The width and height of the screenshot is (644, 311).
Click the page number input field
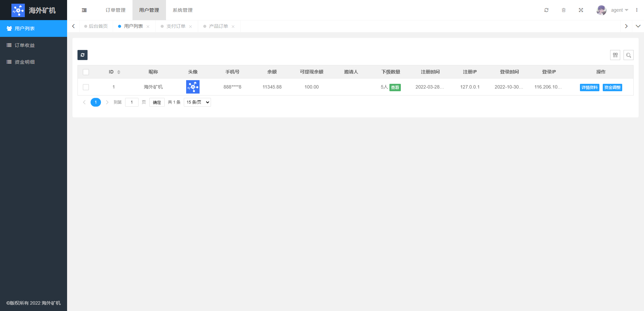[x=131, y=102]
